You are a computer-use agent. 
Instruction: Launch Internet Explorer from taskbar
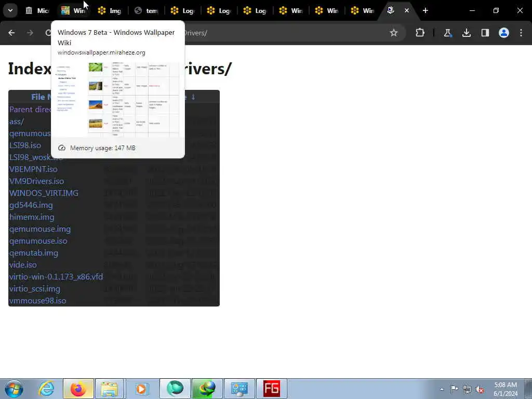click(x=46, y=389)
